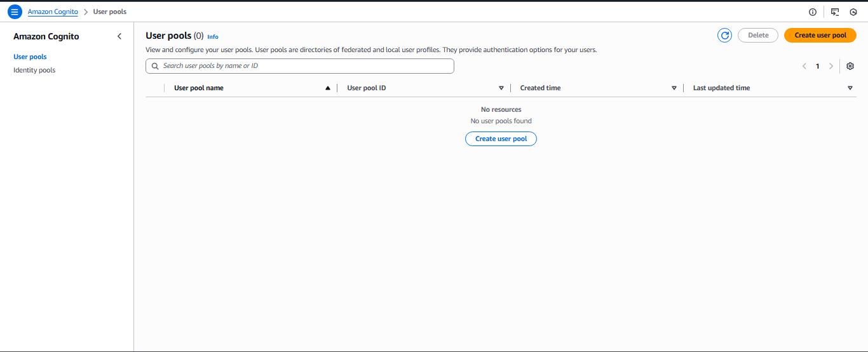Open the hexagon settings icon in the top bar
The image size is (868, 352).
(853, 12)
